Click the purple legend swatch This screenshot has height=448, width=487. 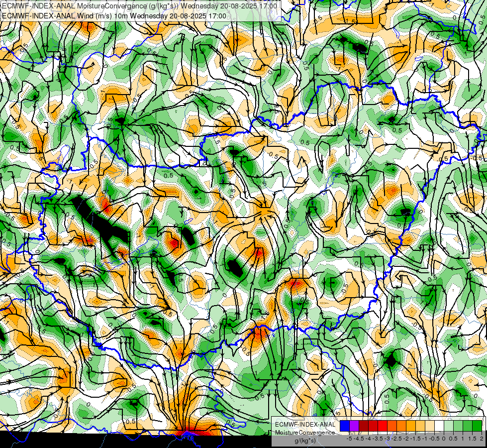(354, 426)
